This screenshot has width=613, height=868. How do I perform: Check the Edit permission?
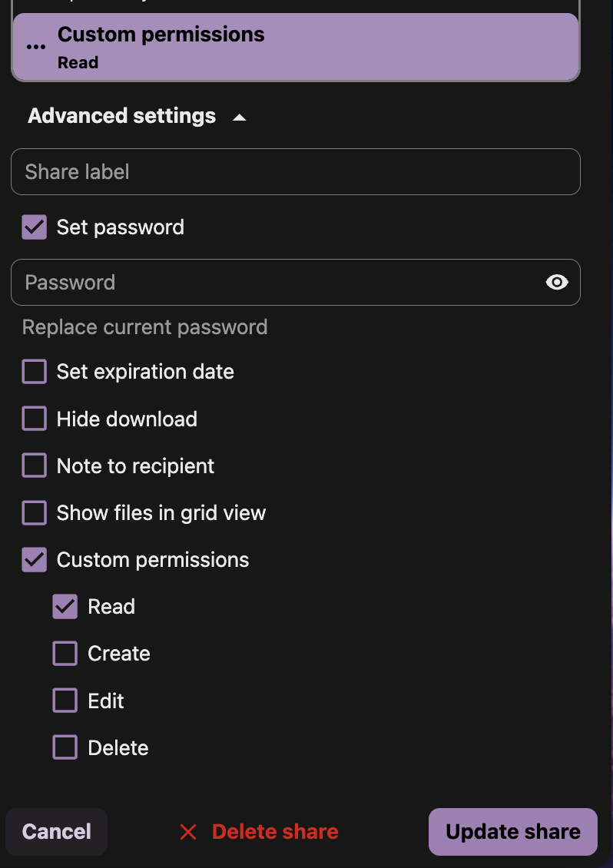[x=65, y=701]
